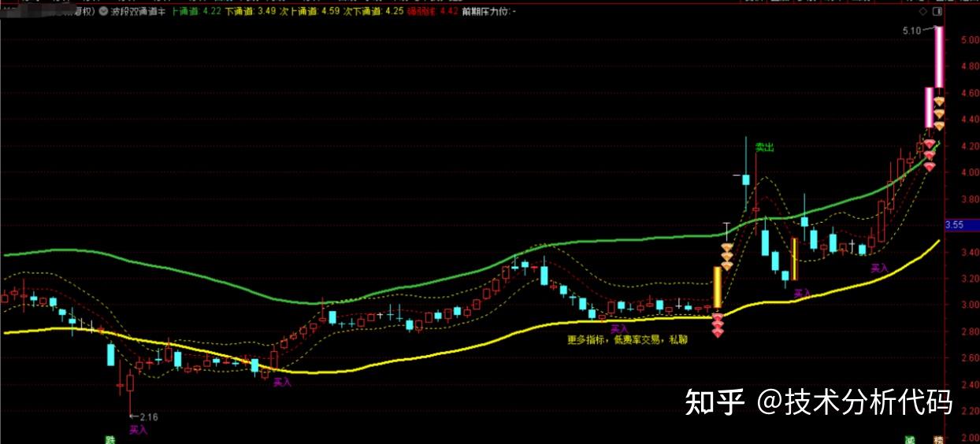Click the 买入 label above the 更多指标 text

(619, 328)
